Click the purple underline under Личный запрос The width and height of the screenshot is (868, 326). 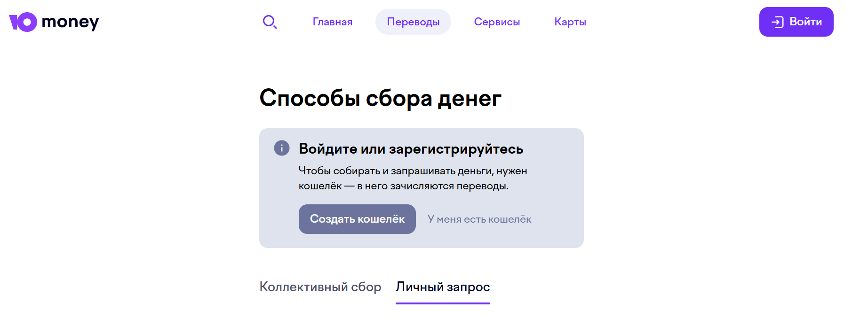click(442, 304)
